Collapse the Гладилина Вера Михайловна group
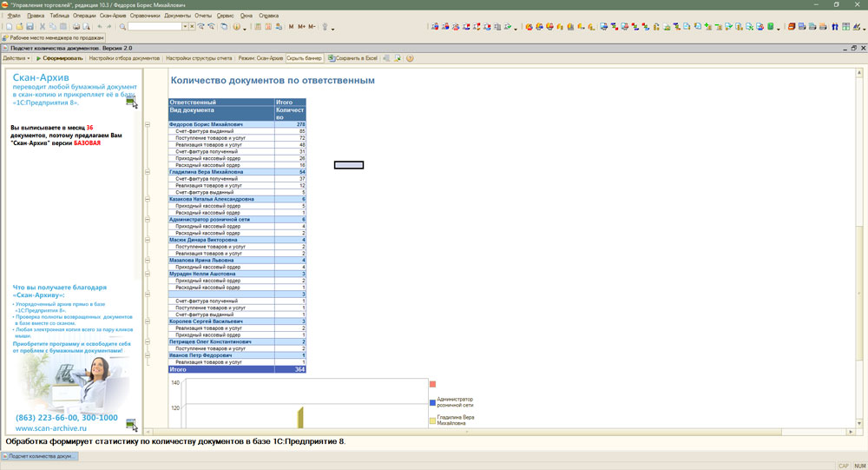The image size is (868, 470). [x=148, y=172]
